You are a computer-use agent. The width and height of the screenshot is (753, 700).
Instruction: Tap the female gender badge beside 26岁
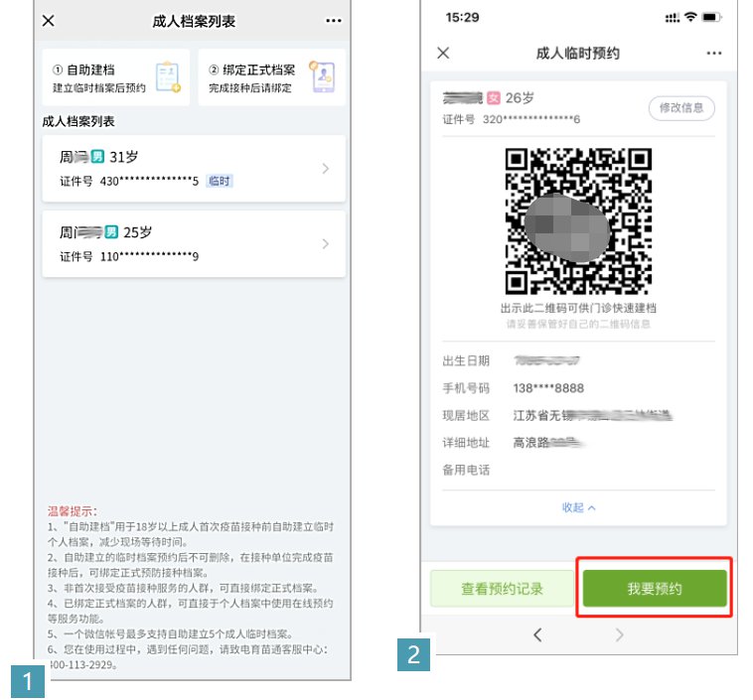tap(493, 98)
